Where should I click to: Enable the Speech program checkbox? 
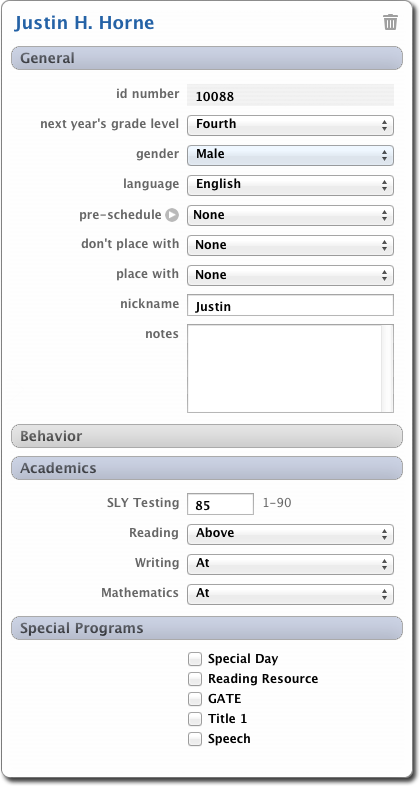pyautogui.click(x=195, y=739)
